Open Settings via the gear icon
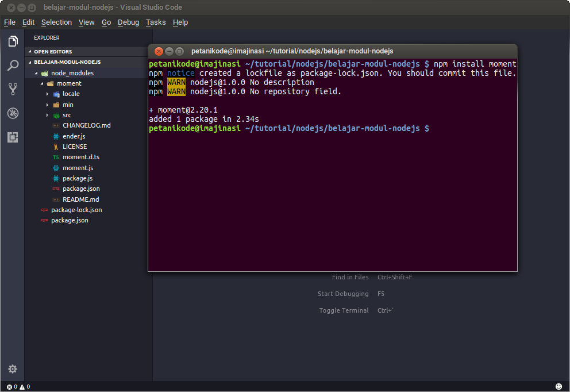The width and height of the screenshot is (570, 392). click(13, 369)
